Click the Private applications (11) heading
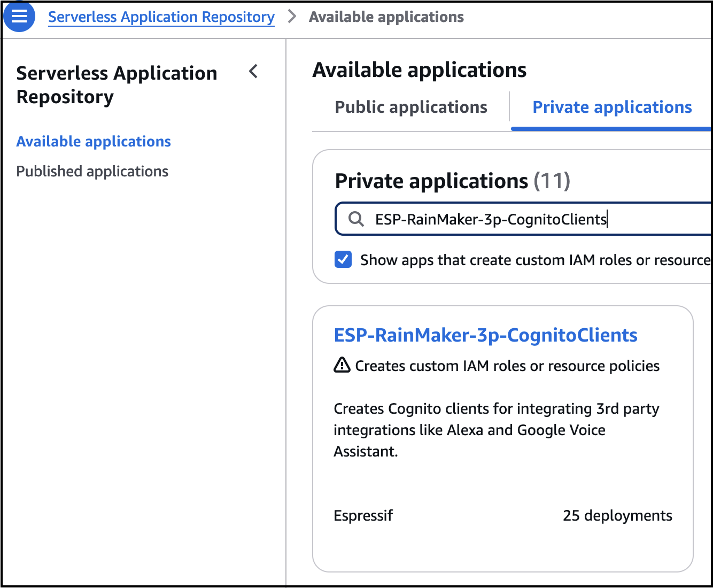 point(453,181)
